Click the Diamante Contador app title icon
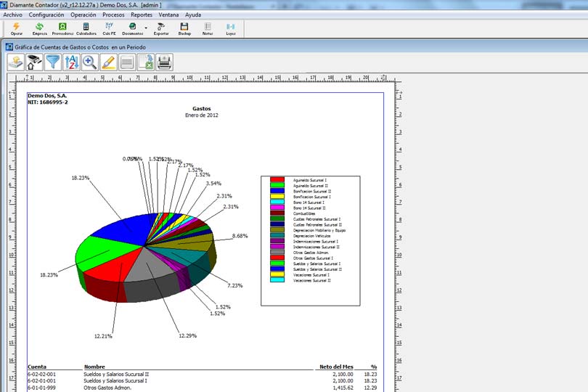This screenshot has width=588, height=392. click(x=4, y=5)
